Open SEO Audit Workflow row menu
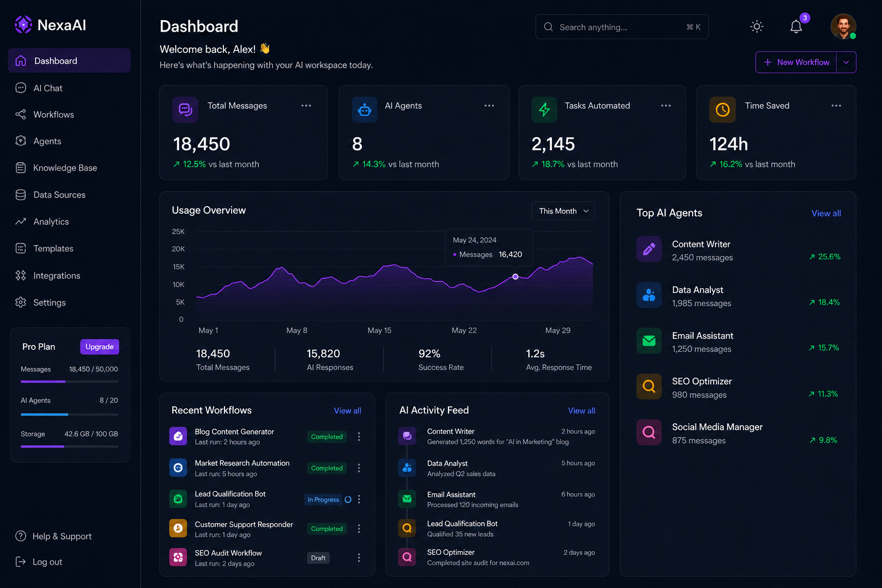This screenshot has height=588, width=882. pyautogui.click(x=359, y=558)
